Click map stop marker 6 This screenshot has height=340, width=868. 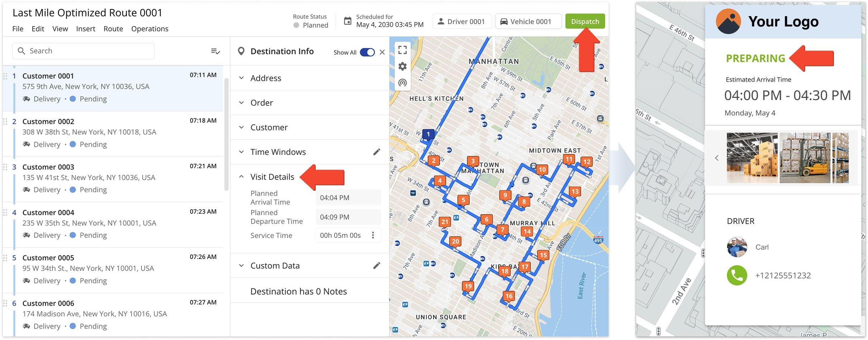[x=487, y=220]
